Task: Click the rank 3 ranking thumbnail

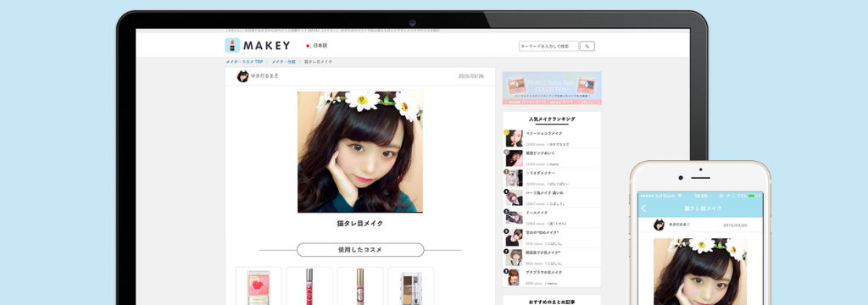Action: tap(514, 178)
